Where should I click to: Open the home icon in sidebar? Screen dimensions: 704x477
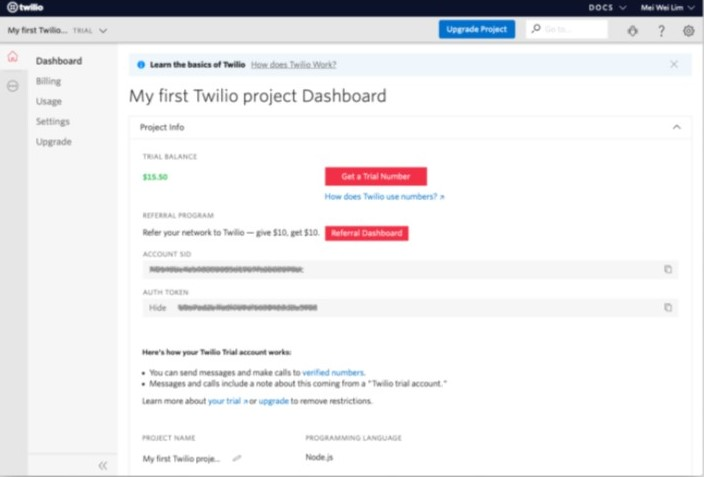[x=13, y=57]
